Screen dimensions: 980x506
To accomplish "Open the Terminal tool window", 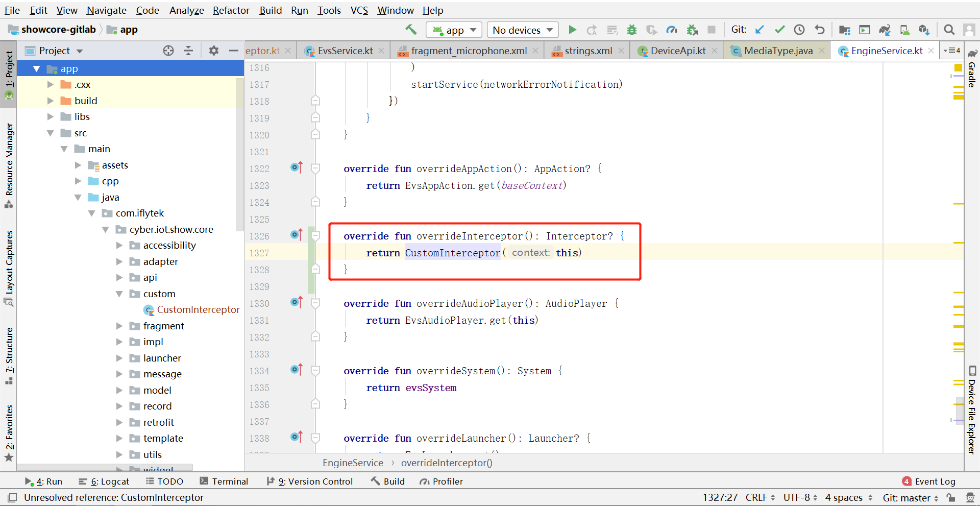I will 224,481.
